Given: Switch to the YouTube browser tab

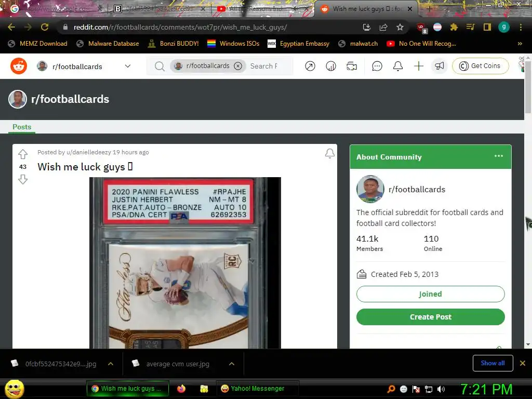Looking at the screenshot, I should (x=263, y=9).
